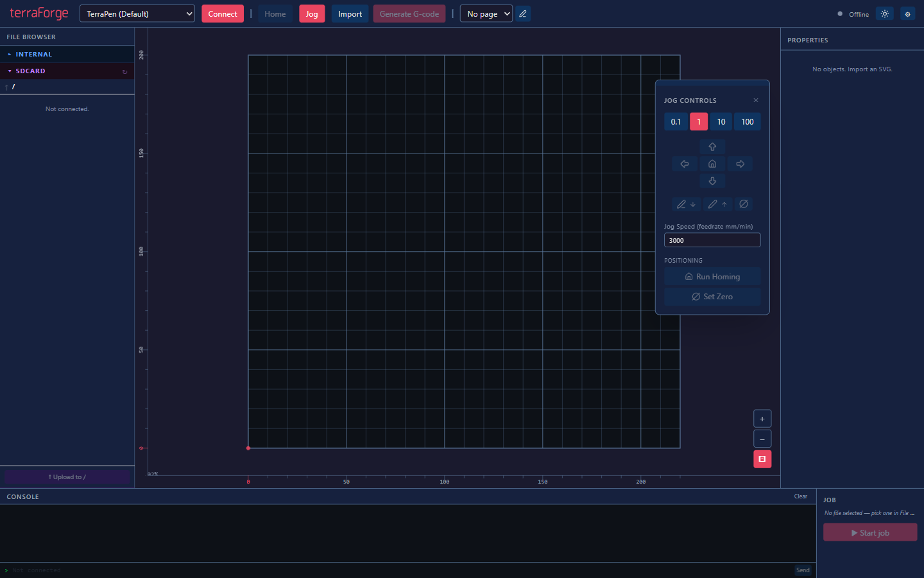Click the 'Not connected.' message in file browser
The image size is (924, 578).
tap(67, 109)
